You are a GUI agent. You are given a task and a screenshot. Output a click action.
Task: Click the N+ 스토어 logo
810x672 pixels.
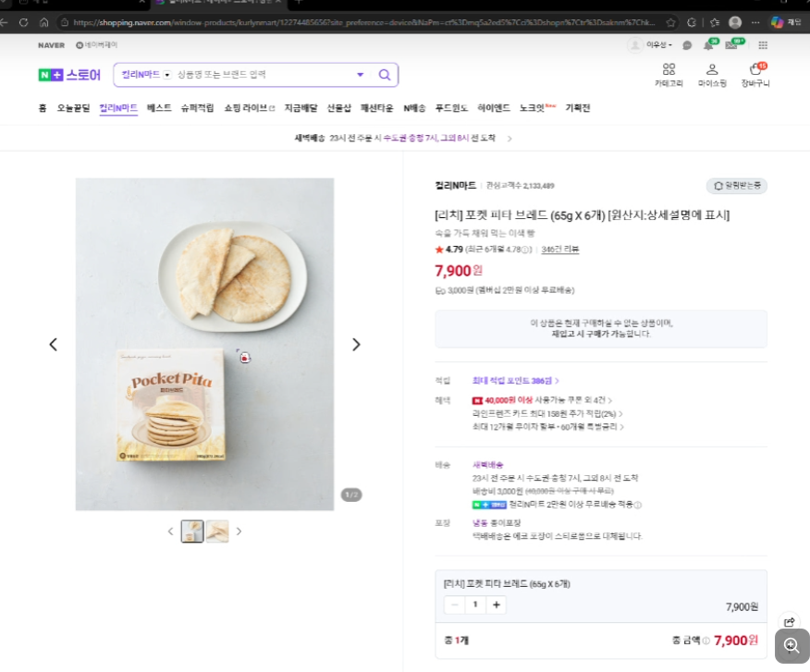(x=69, y=75)
